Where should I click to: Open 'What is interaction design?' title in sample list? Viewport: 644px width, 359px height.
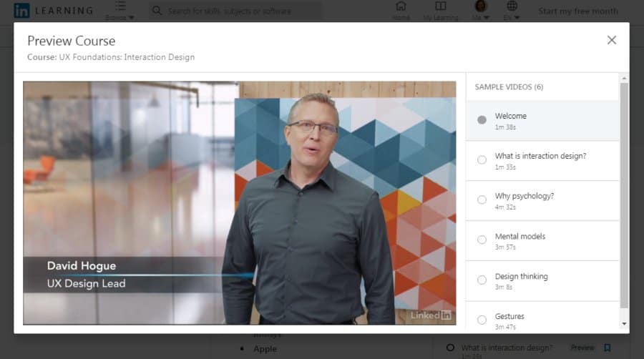tap(540, 156)
